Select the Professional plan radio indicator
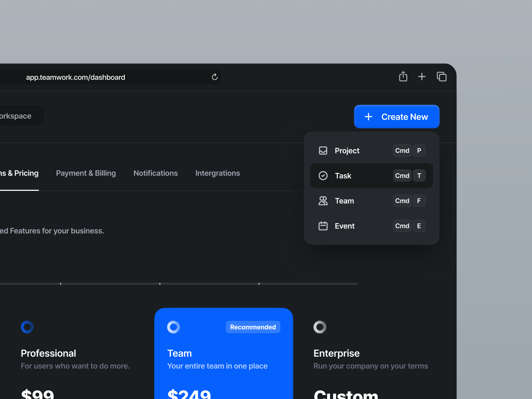Screen dimensions: 532x399 [x=27, y=327]
